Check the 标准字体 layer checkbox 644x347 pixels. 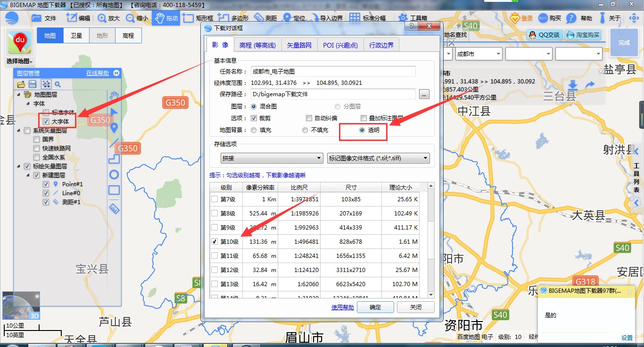(46, 112)
